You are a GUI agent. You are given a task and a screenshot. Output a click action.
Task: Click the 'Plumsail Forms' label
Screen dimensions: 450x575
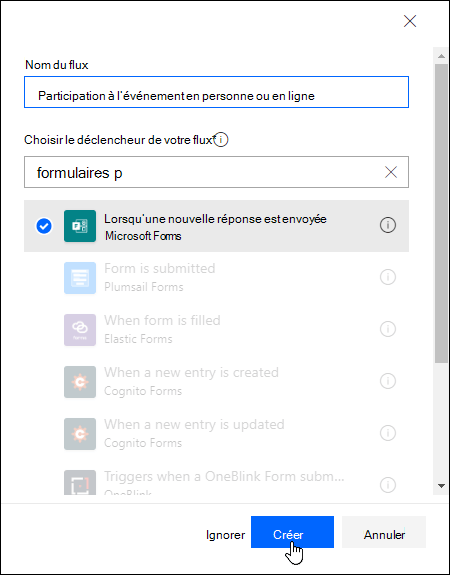point(144,287)
